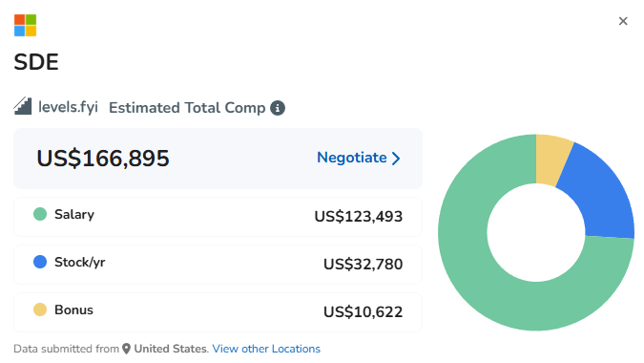
Task: Open View other Locations link
Action: click(266, 349)
